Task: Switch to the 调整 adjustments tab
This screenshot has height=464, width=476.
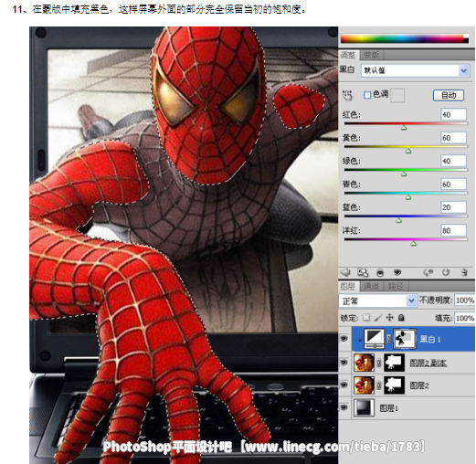Action: pyautogui.click(x=348, y=55)
